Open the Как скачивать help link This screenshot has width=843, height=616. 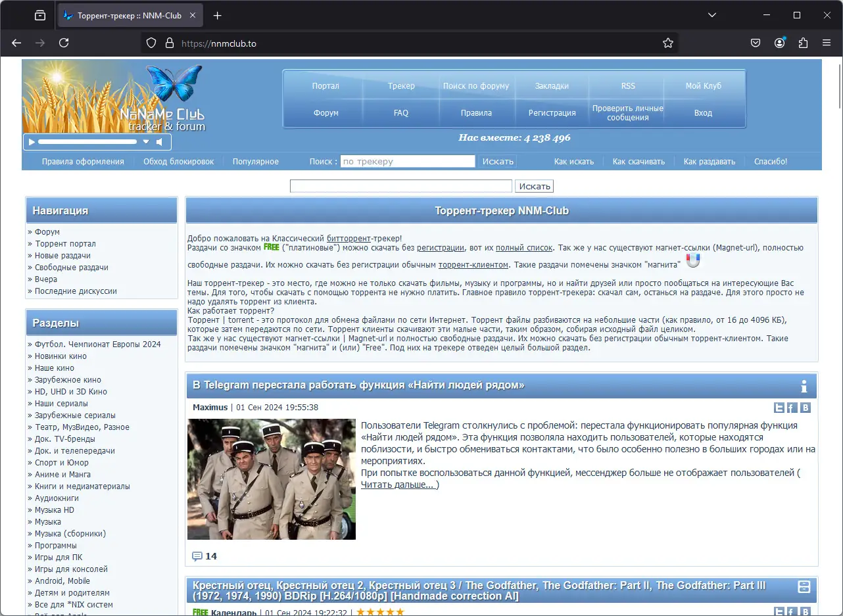coord(638,162)
